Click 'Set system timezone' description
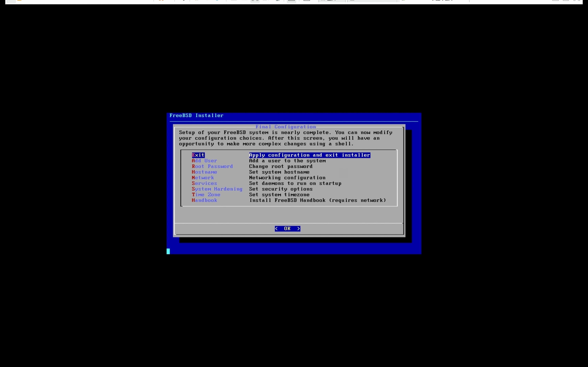588x367 pixels. tap(279, 195)
